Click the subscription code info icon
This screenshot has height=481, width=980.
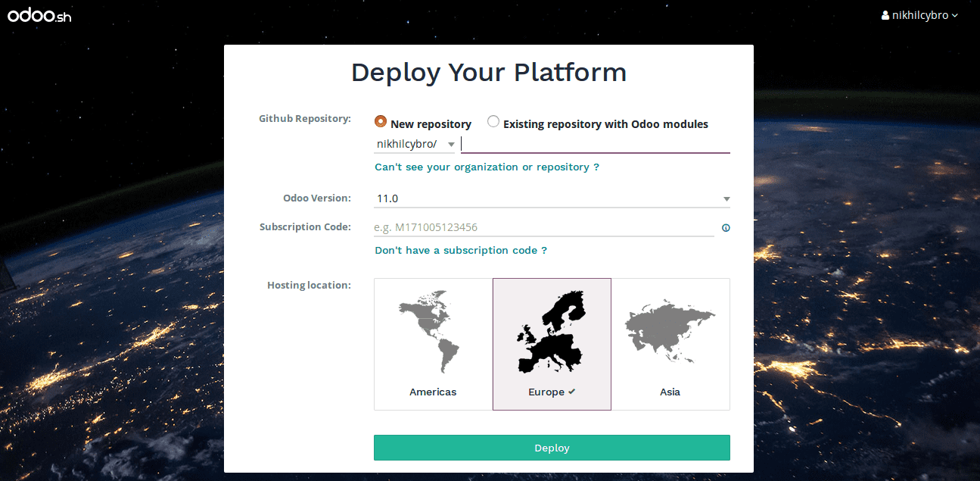click(x=726, y=227)
